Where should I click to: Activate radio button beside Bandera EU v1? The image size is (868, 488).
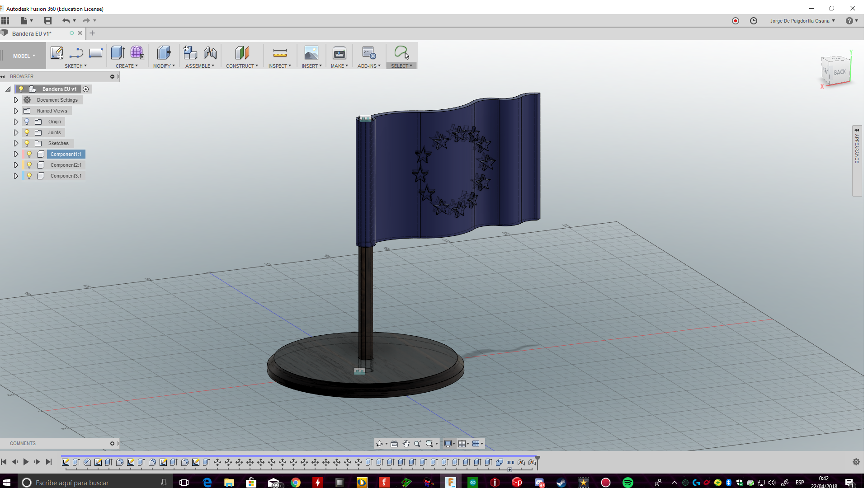tap(85, 89)
